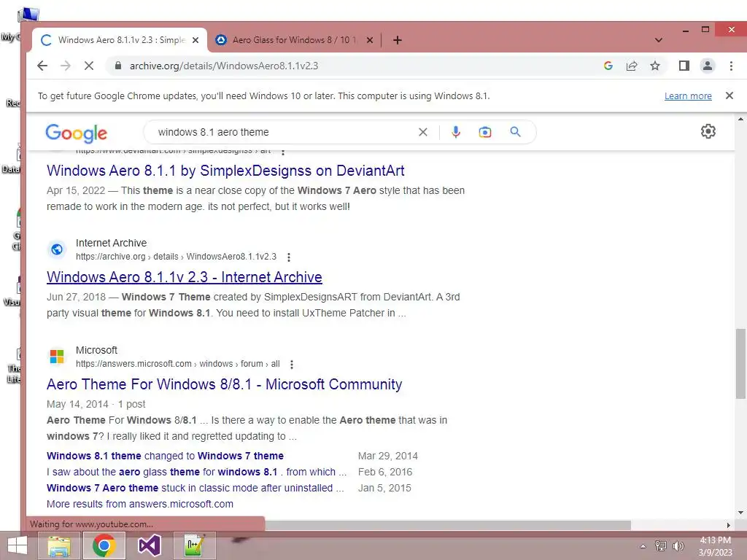The width and height of the screenshot is (747, 560).
Task: Open the network tray icon
Action: [x=660, y=546]
